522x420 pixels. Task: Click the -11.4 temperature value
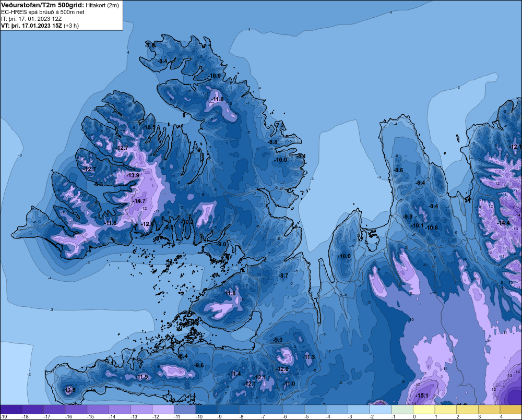[234, 374]
